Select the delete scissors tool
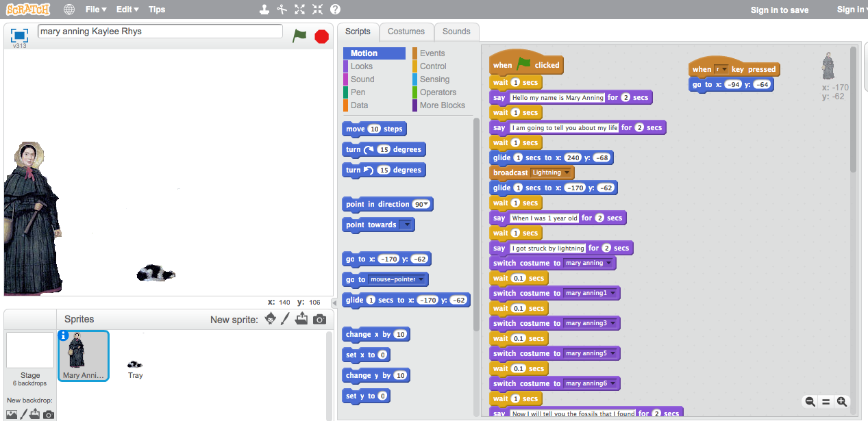 coord(282,10)
